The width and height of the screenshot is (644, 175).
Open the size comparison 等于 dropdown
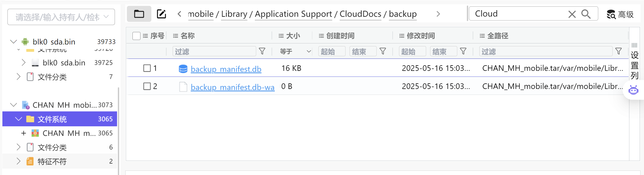[295, 51]
